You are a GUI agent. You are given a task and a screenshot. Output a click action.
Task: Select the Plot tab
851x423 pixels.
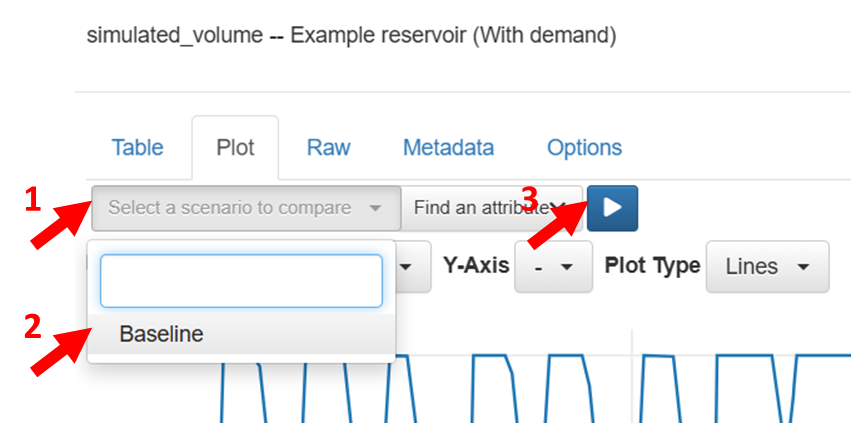point(235,148)
